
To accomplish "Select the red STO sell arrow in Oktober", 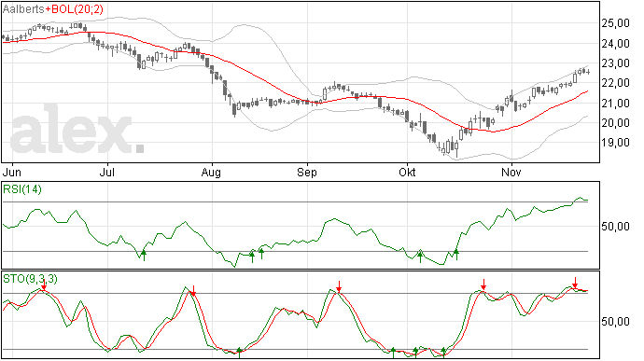I will point(483,285).
